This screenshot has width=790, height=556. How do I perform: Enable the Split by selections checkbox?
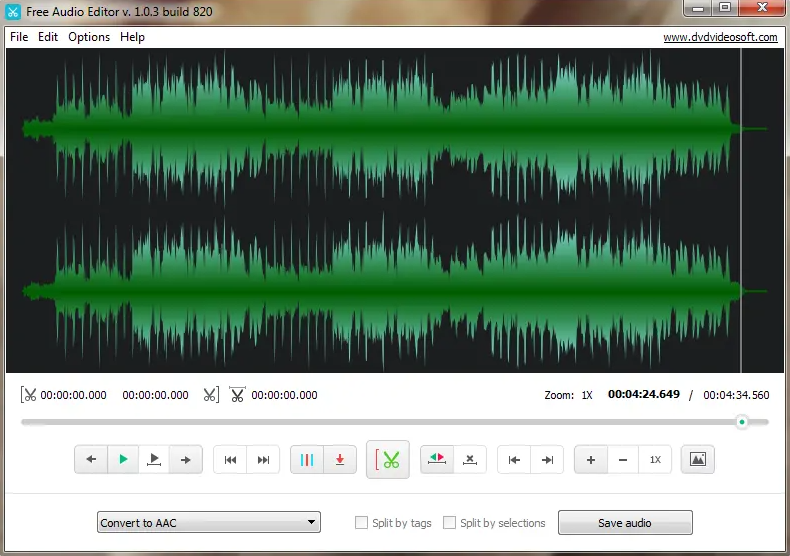pyautogui.click(x=449, y=523)
